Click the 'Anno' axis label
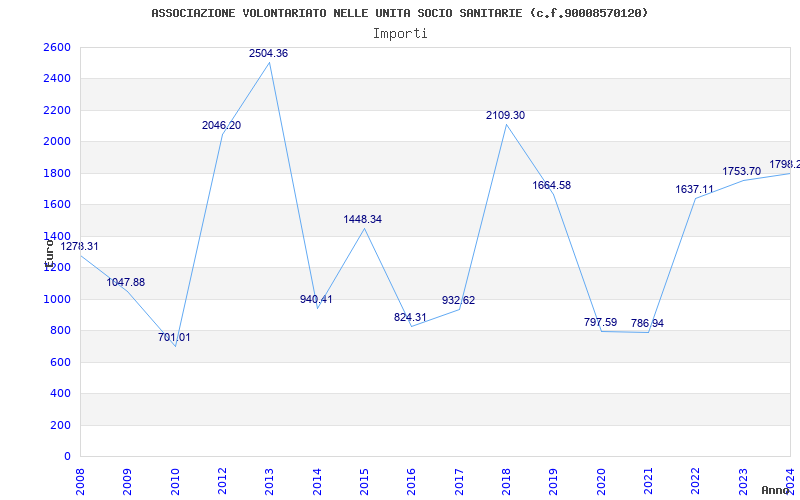The image size is (800, 500). 775,490
